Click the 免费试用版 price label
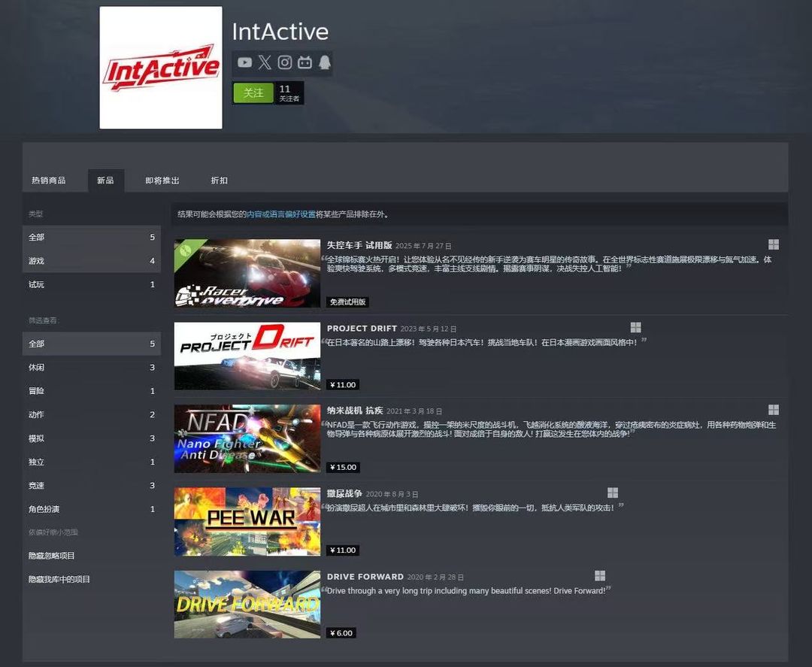The height and width of the screenshot is (667, 812). (x=347, y=302)
